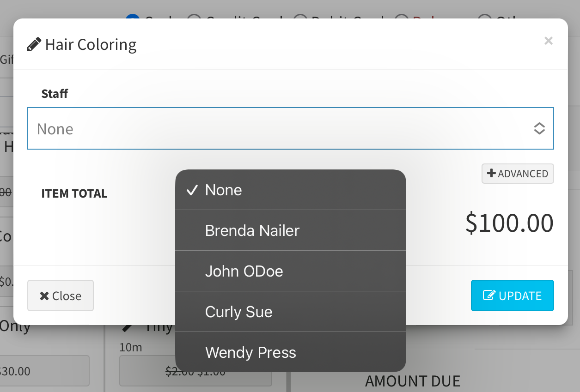The image size is (580, 392).
Task: Click the ITEM TOTAL label
Action: pyautogui.click(x=74, y=193)
